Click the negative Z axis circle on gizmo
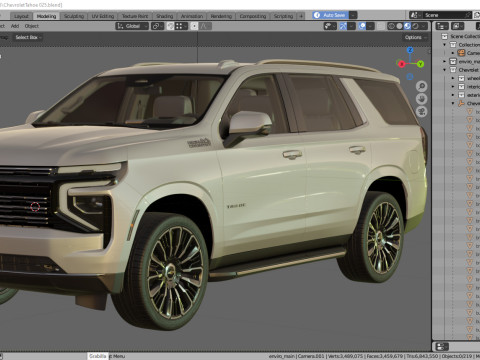Screen dimensions: 480x360 (410, 77)
